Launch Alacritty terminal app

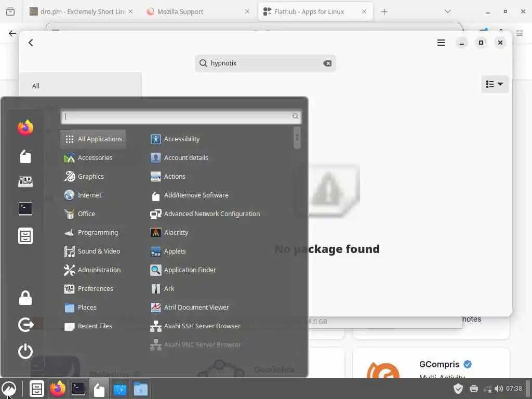pos(169,232)
